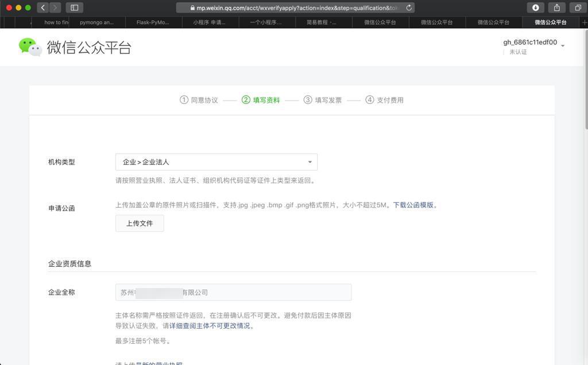The width and height of the screenshot is (588, 365).
Task: Reload the page with the refresh icon
Action: (409, 7)
